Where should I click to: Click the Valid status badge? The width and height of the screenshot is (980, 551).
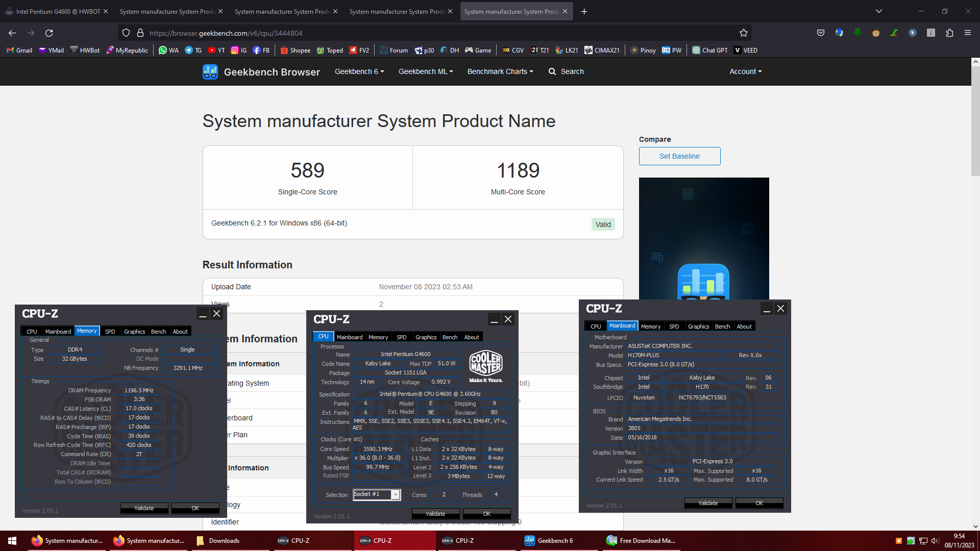(603, 224)
